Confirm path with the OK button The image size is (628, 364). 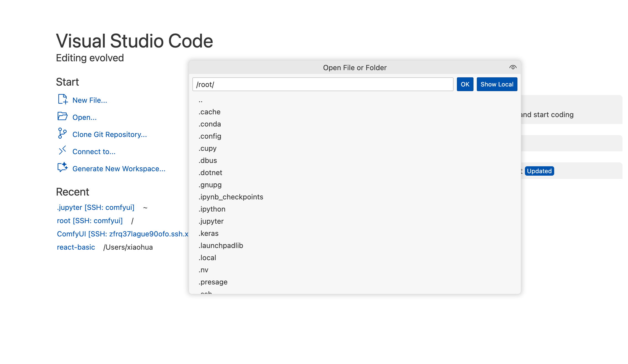coord(465,84)
